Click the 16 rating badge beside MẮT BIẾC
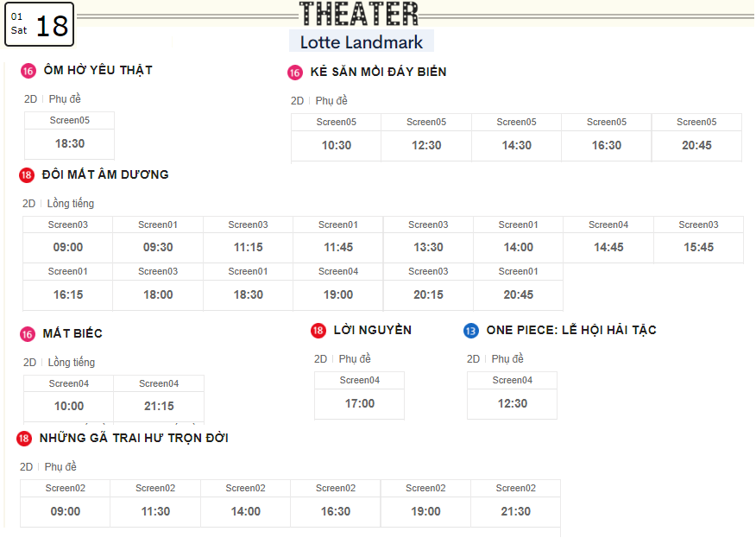The height and width of the screenshot is (544, 756). [x=28, y=334]
